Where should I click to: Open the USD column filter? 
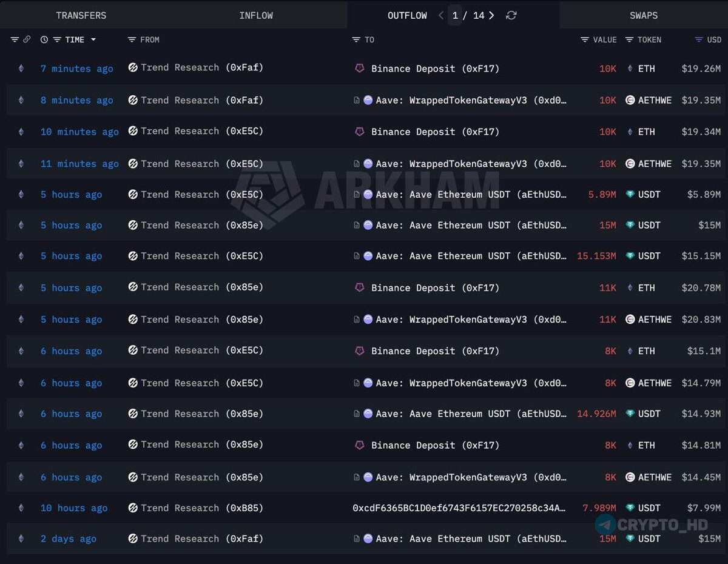click(699, 39)
